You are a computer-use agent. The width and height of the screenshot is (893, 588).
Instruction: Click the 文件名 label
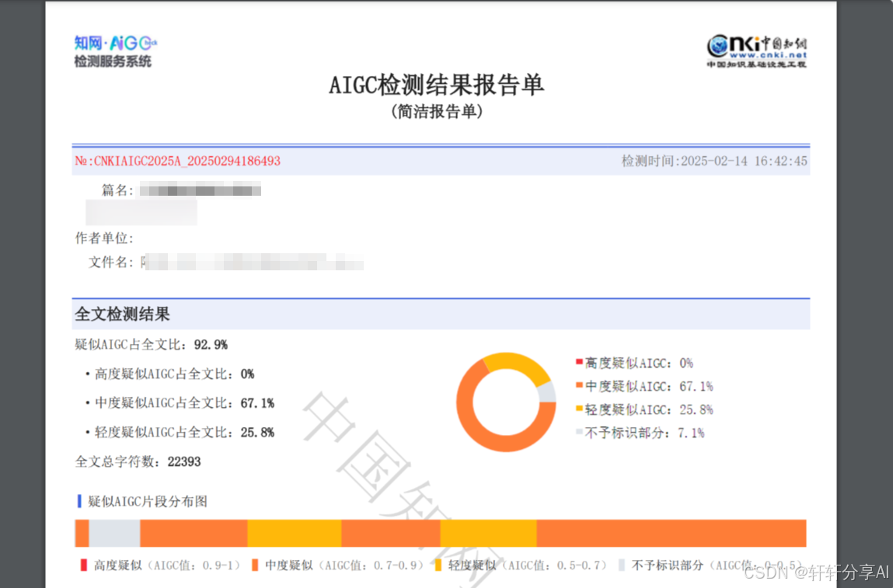pos(110,262)
